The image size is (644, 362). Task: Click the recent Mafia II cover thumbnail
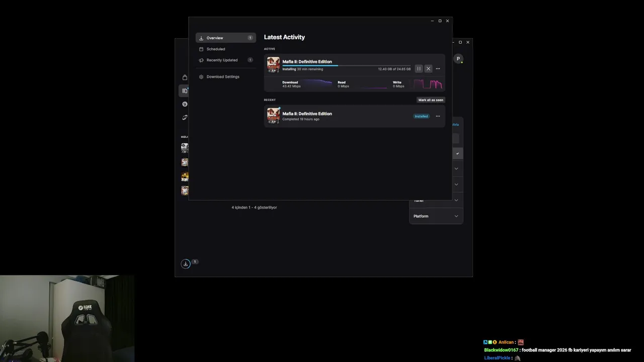point(273,116)
